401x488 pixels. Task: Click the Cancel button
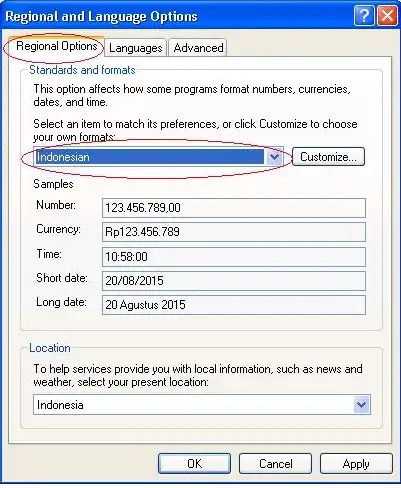pyautogui.click(x=275, y=464)
